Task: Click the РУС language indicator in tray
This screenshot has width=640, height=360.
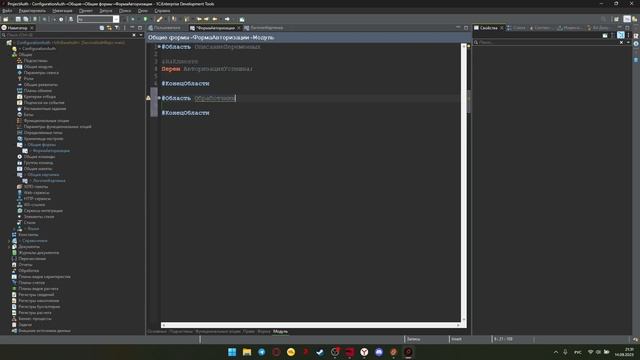Action: pos(578,352)
